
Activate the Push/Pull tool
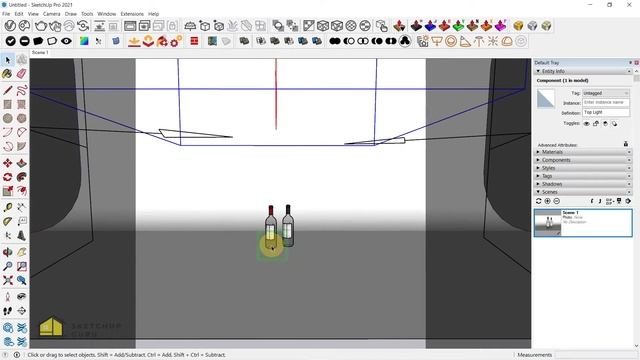[x=22, y=163]
